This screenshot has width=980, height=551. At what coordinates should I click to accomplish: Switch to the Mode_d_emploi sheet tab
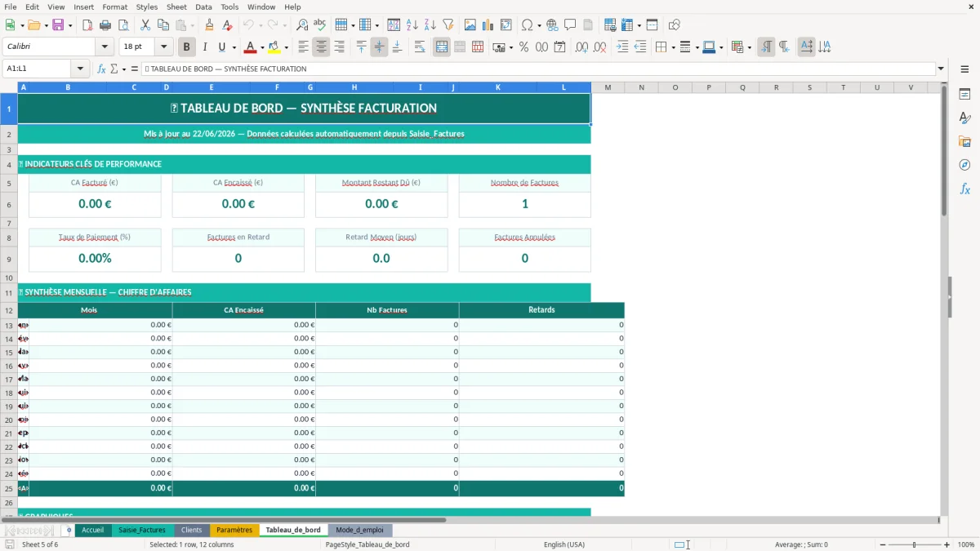tap(359, 530)
